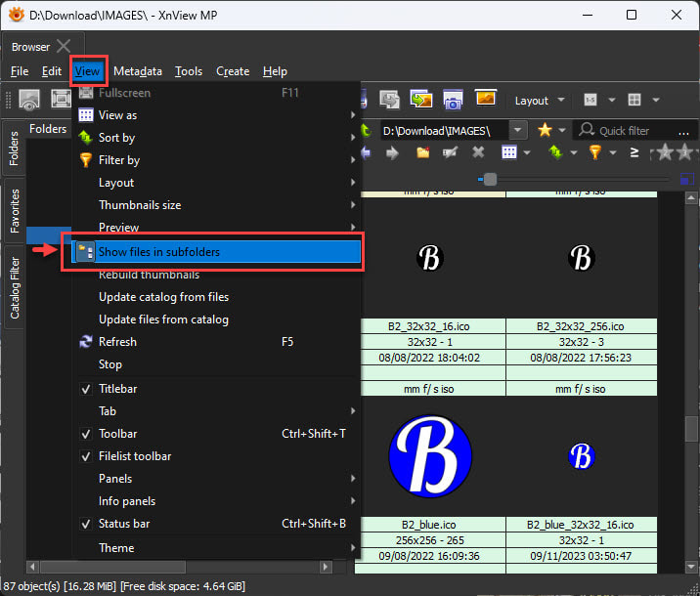This screenshot has height=596, width=700.
Task: Switch to the Catalog Filter side tab
Action: (15, 287)
